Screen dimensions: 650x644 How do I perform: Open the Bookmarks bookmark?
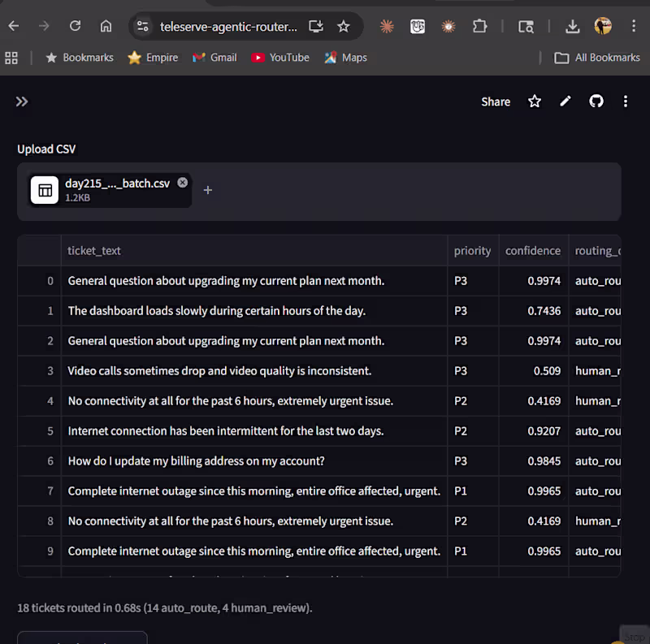pos(80,58)
